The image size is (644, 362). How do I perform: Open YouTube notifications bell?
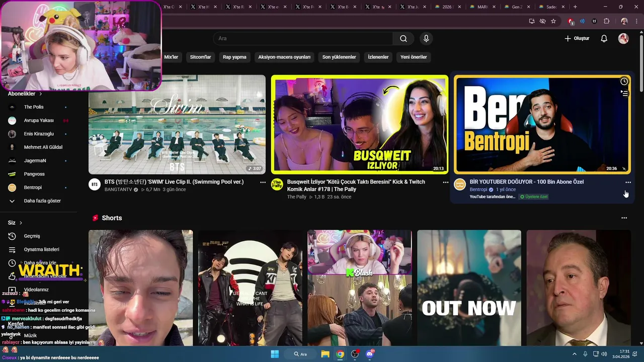[604, 39]
